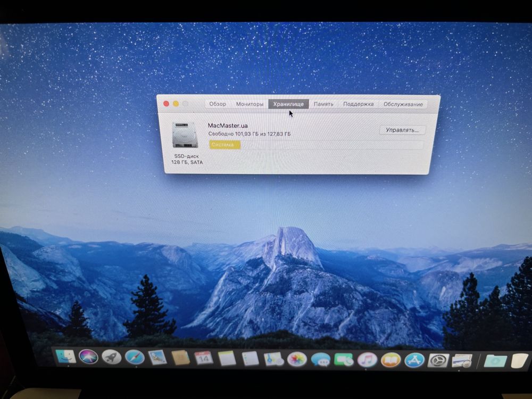Open the Downloads folder in the Dock

(x=495, y=361)
